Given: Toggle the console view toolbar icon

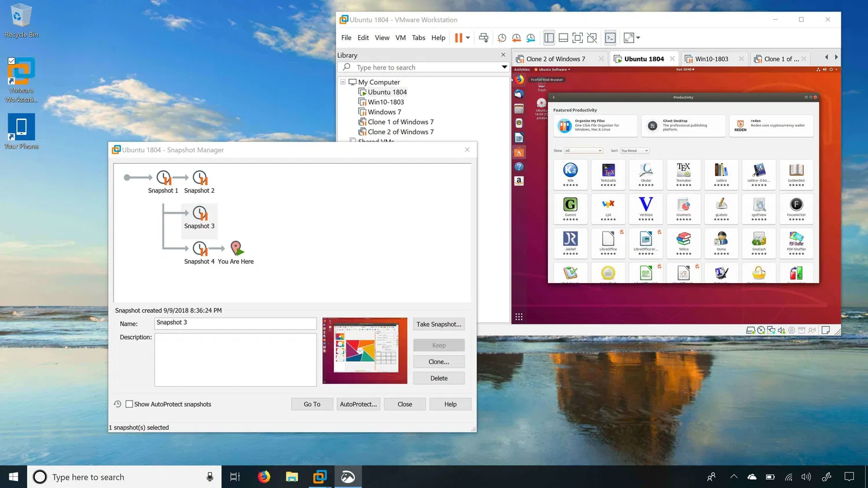Looking at the screenshot, I should pos(610,38).
